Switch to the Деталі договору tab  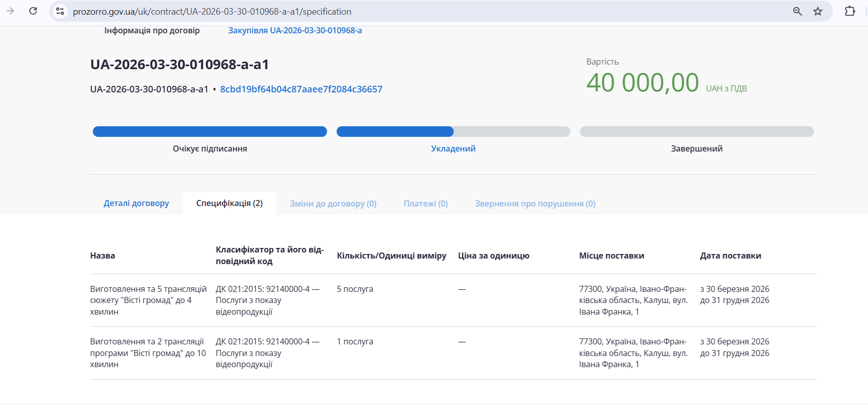136,203
